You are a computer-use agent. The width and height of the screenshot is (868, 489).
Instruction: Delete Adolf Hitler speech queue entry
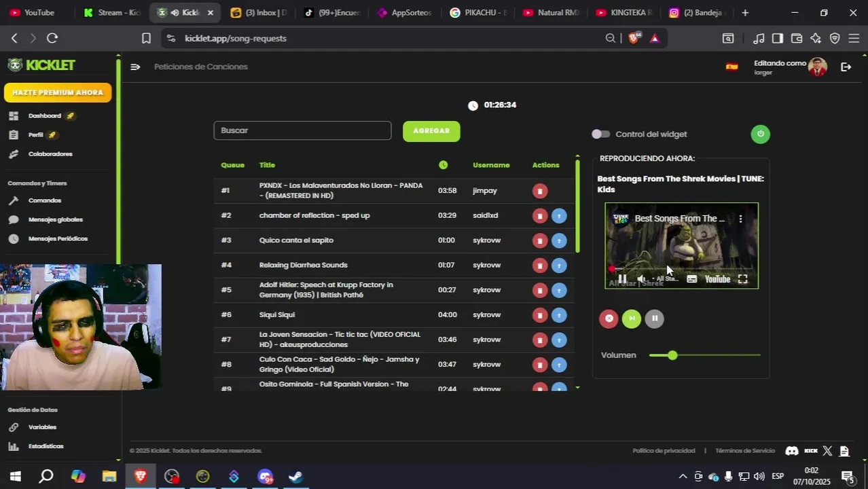(539, 290)
